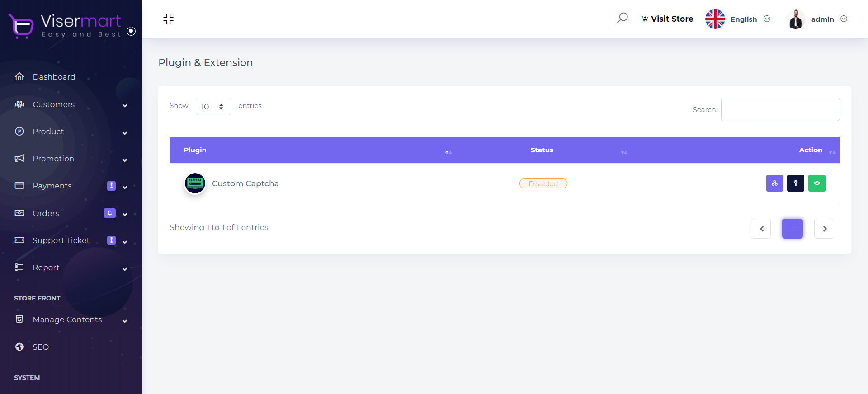
Task: Click the search magnifier icon in header
Action: [622, 19]
